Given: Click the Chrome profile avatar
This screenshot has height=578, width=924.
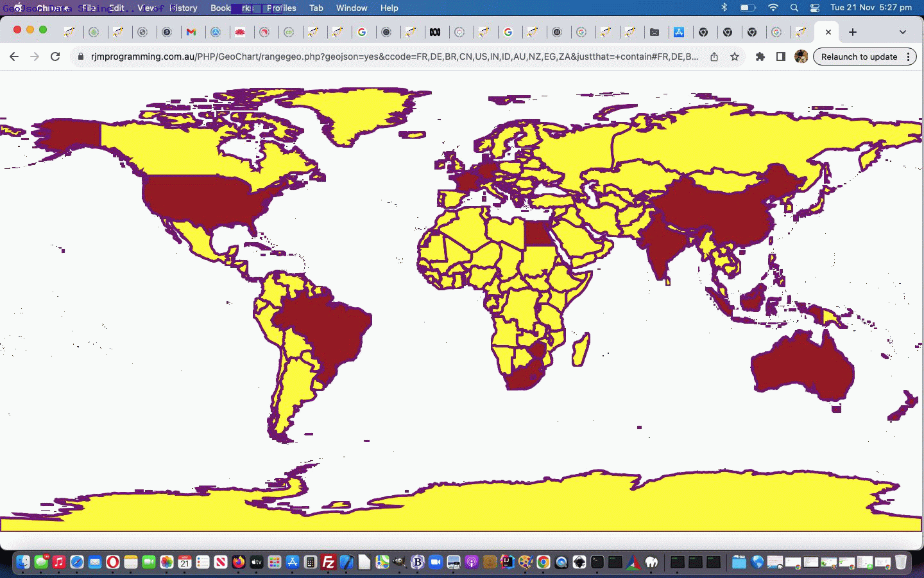Looking at the screenshot, I should click(x=802, y=57).
